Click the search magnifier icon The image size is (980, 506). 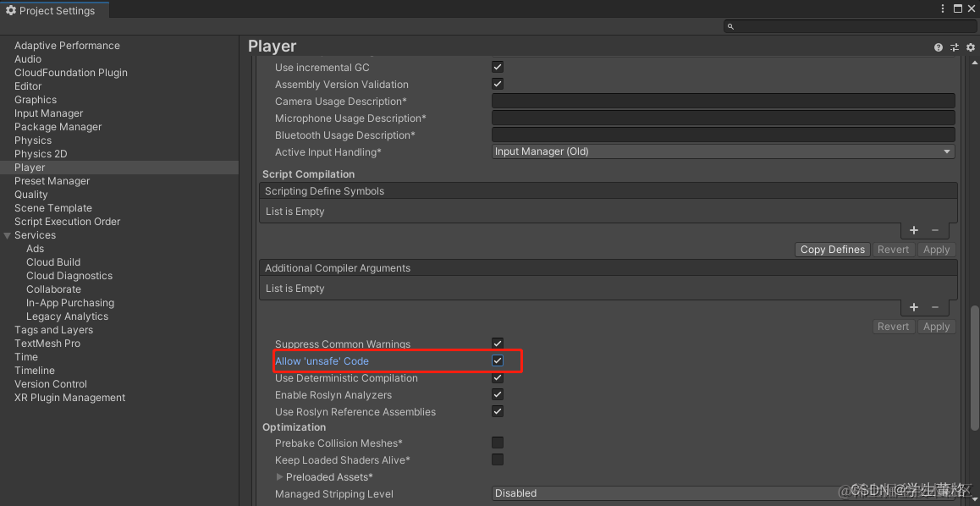click(x=729, y=26)
